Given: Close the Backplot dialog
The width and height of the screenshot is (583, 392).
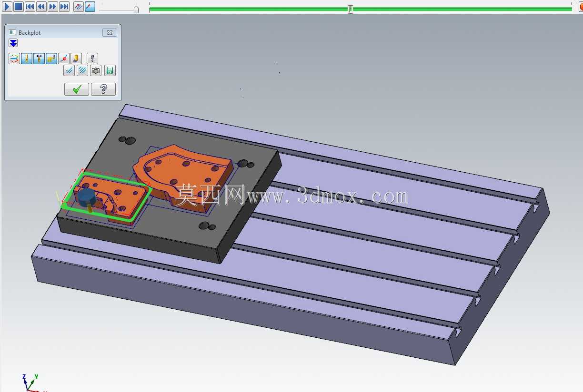Looking at the screenshot, I should coord(110,32).
